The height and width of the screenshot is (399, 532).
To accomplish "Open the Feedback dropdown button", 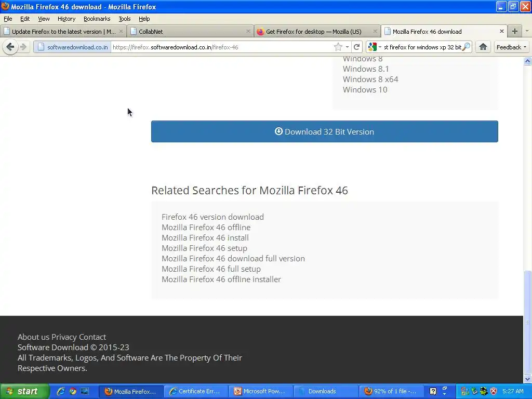I will 511,47.
